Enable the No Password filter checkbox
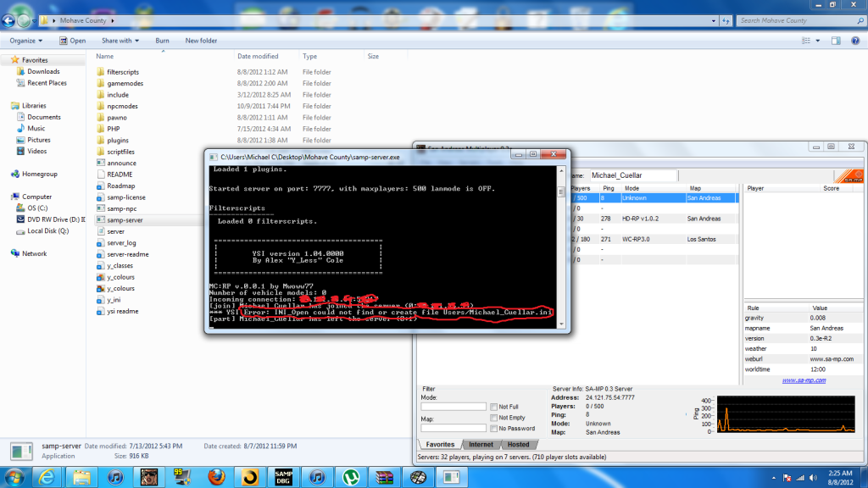Viewport: 868px width, 488px height. point(494,428)
